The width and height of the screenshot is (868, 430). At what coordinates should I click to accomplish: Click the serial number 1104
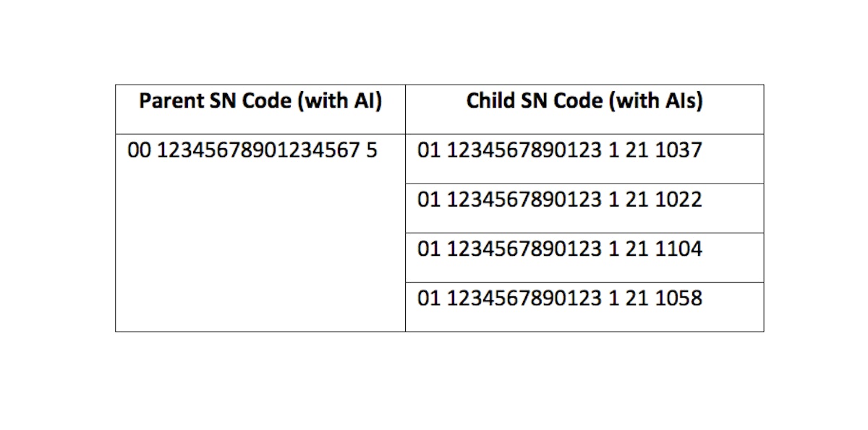click(678, 249)
